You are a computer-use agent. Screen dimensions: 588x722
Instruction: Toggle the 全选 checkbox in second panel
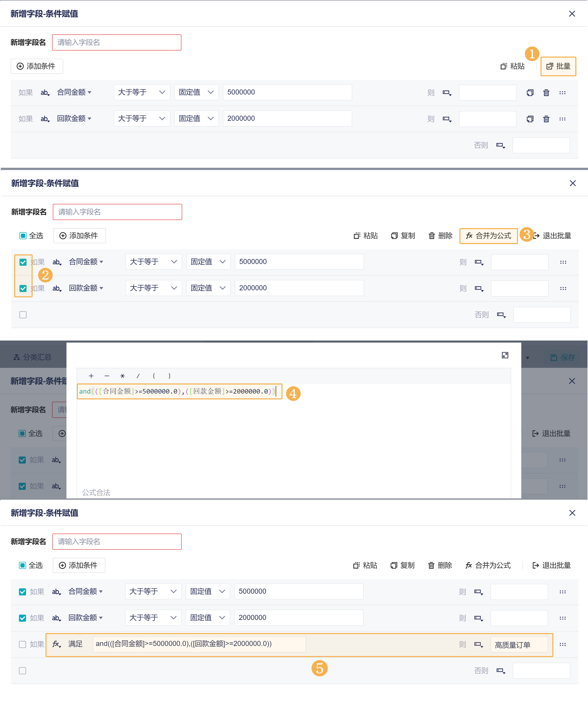[23, 236]
